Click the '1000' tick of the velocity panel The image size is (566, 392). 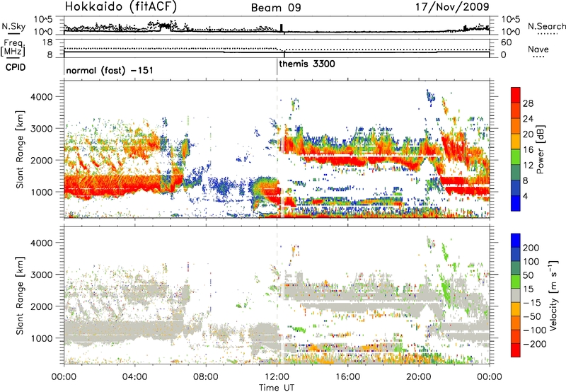[x=41, y=338]
